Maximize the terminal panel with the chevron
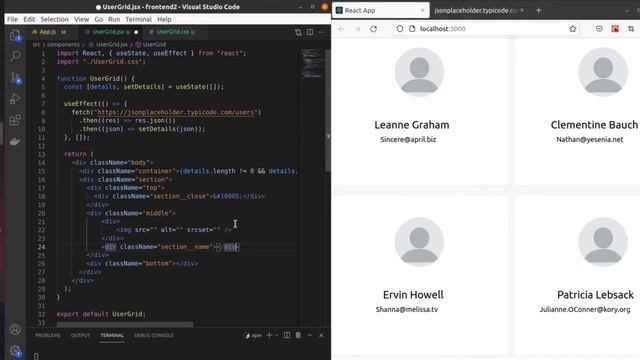The height and width of the screenshot is (360, 640). pos(310,335)
